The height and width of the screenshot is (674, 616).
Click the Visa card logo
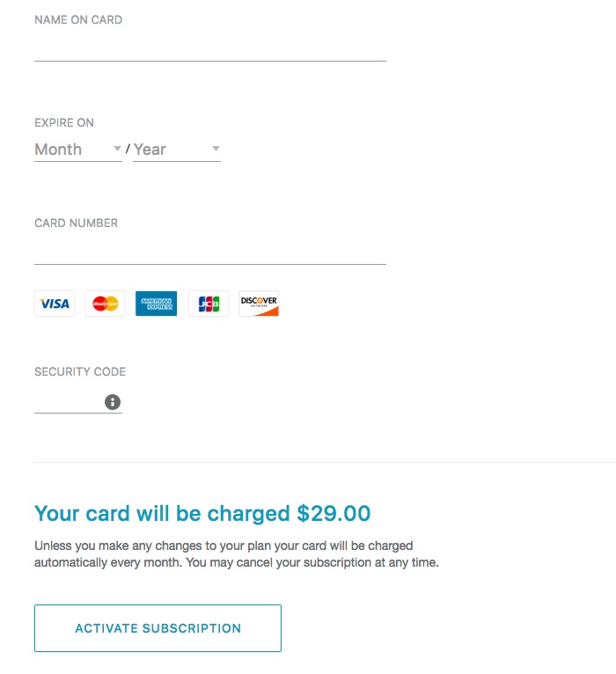55,304
